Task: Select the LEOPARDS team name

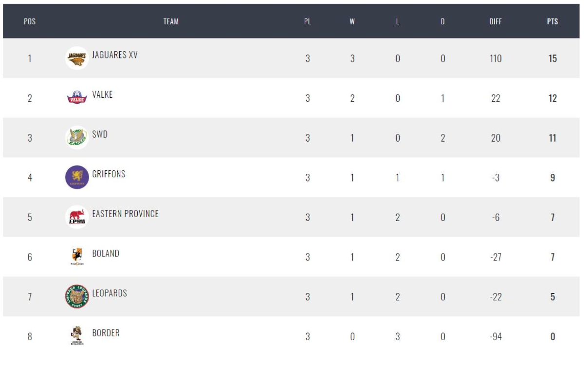Action: [x=110, y=293]
